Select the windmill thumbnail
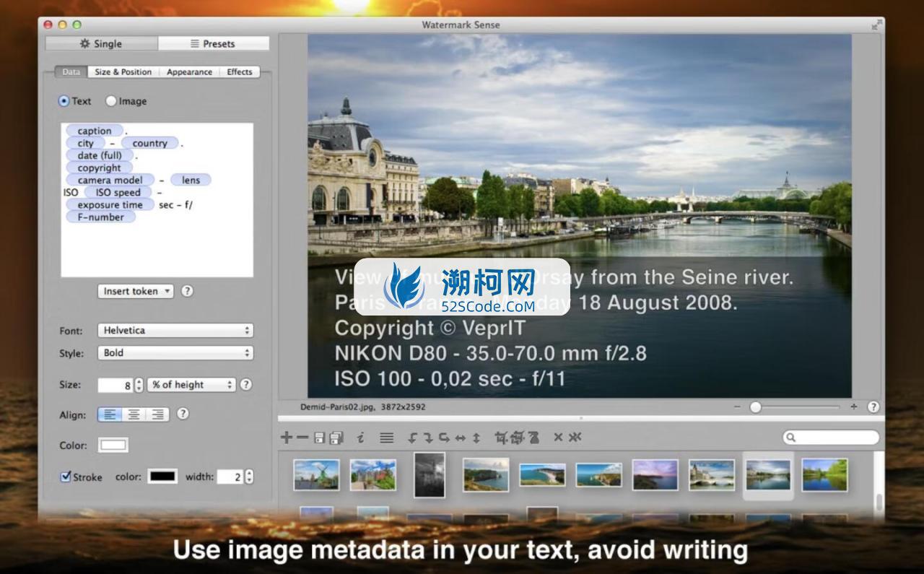The height and width of the screenshot is (574, 924). pyautogui.click(x=316, y=475)
